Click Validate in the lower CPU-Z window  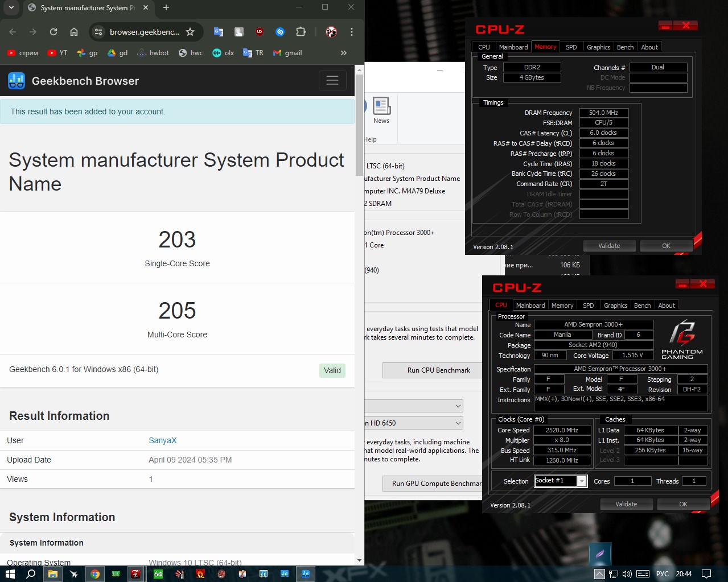coord(626,504)
